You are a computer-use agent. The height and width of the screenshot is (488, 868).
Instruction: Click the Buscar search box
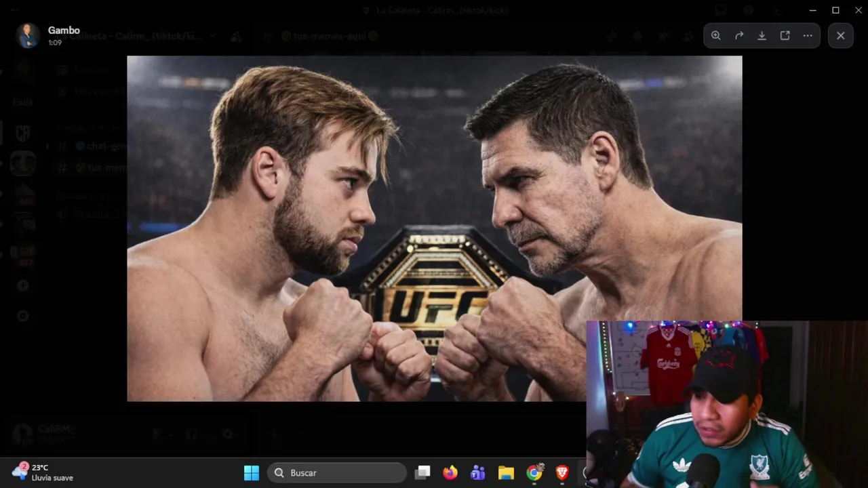[x=337, y=472]
